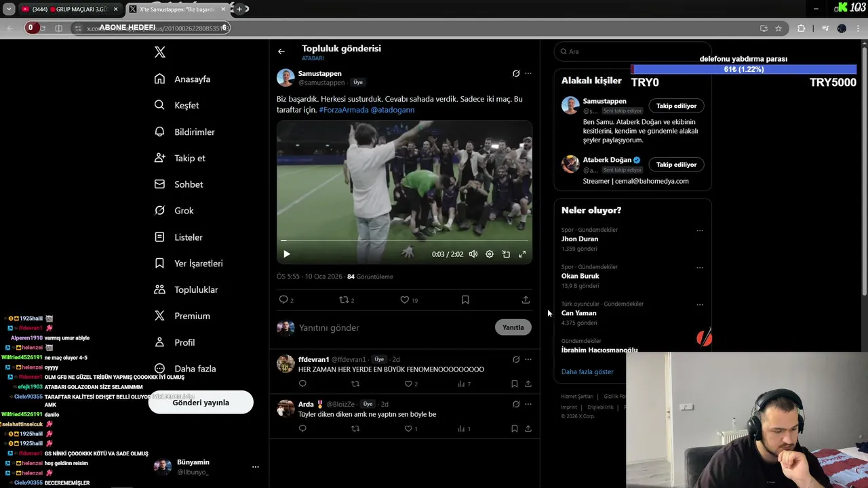Open Keşfet from the sidebar
Image resolution: width=868 pixels, height=488 pixels.
click(x=176, y=105)
